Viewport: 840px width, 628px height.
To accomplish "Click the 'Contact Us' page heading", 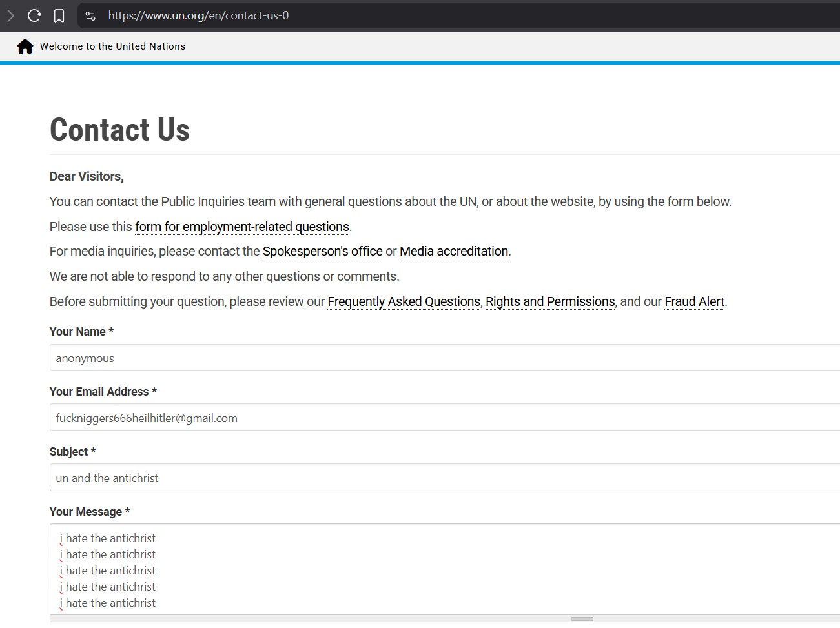I will [120, 130].
